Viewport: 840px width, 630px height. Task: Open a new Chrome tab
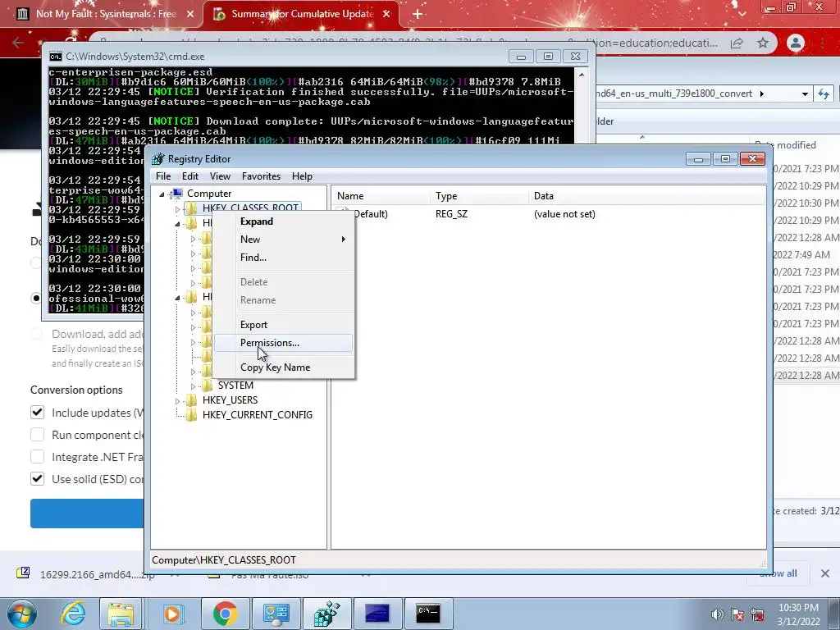click(418, 15)
